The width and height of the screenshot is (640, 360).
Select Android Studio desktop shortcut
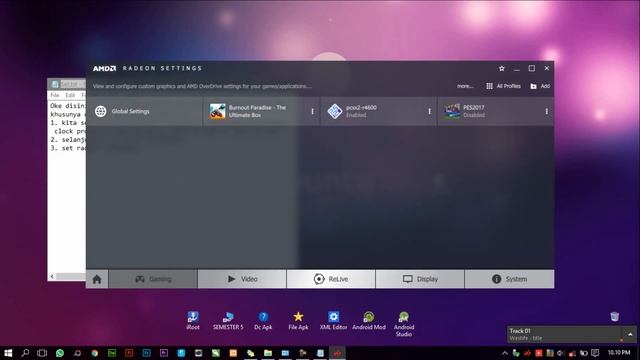[404, 324]
